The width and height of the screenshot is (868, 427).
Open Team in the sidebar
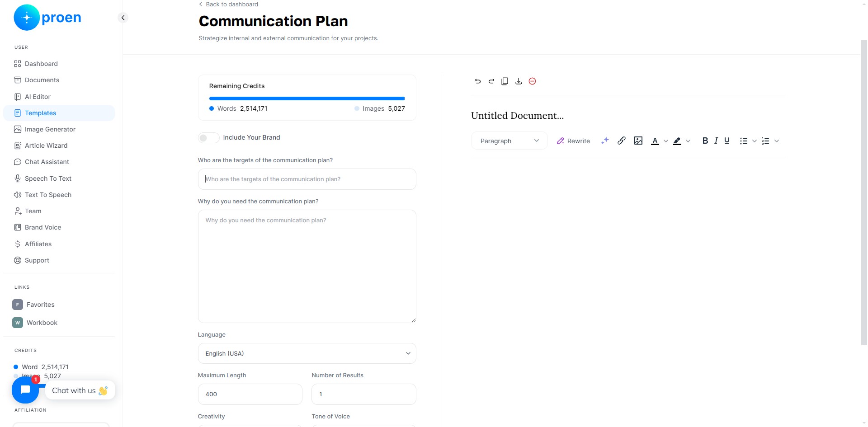[x=59, y=211]
